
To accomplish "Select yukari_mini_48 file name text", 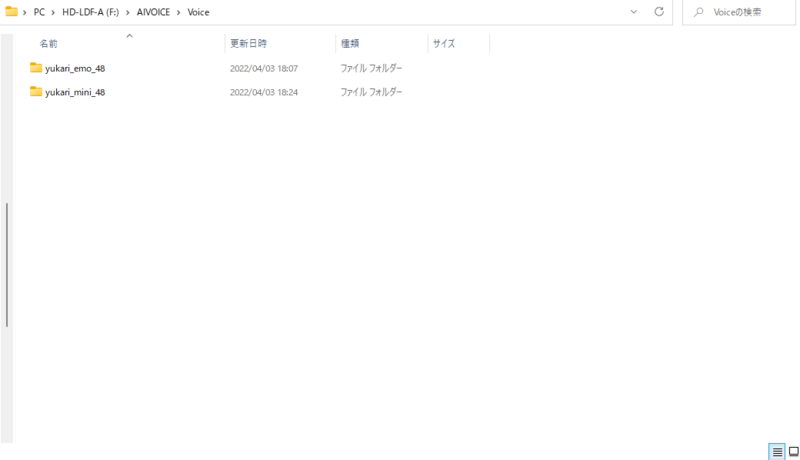I will pos(75,92).
